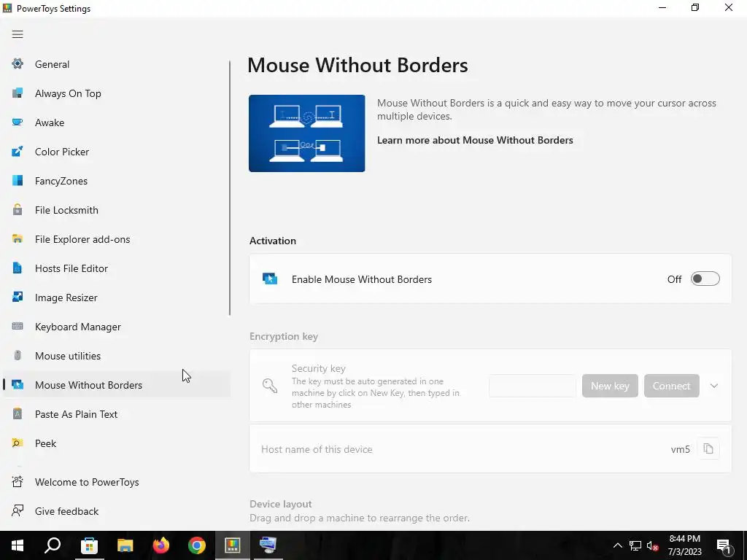Image resolution: width=747 pixels, height=560 pixels.
Task: Click the FancyZones icon
Action: point(18,181)
